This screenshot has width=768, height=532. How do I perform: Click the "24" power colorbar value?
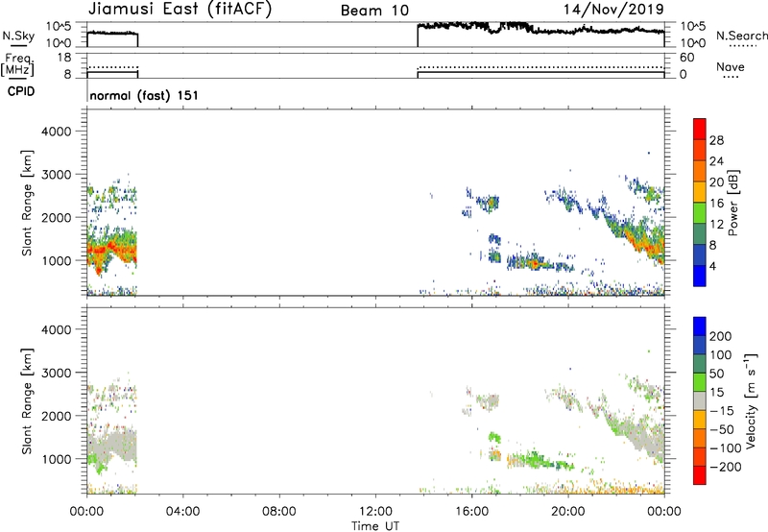coord(716,161)
